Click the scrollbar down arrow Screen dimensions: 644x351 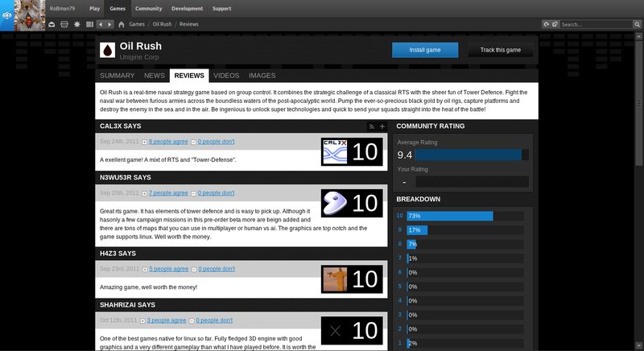(639, 345)
